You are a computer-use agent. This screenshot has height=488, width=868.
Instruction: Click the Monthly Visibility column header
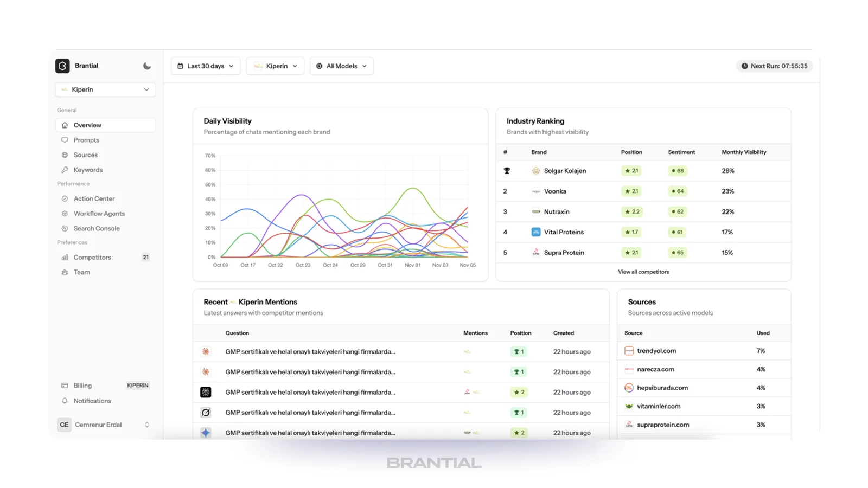pyautogui.click(x=744, y=152)
